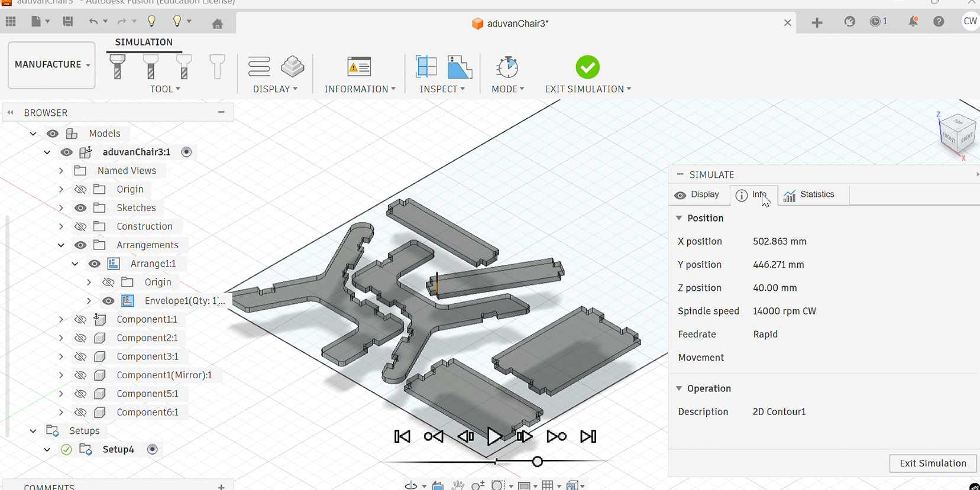The width and height of the screenshot is (980, 490).
Task: Show hidden Component1:1
Action: (x=81, y=320)
